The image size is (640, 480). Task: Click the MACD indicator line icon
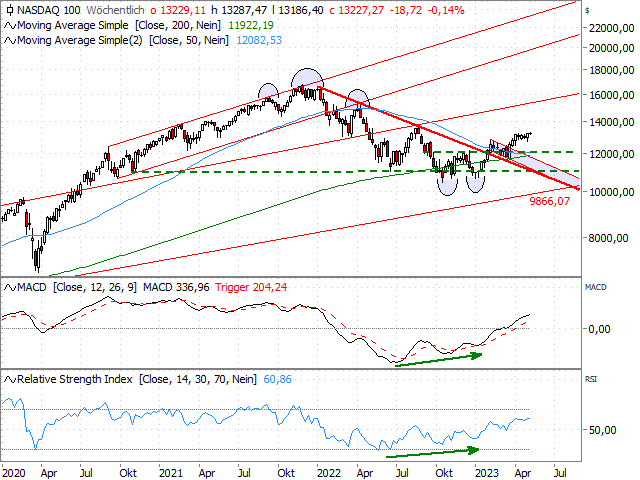(x=10, y=288)
